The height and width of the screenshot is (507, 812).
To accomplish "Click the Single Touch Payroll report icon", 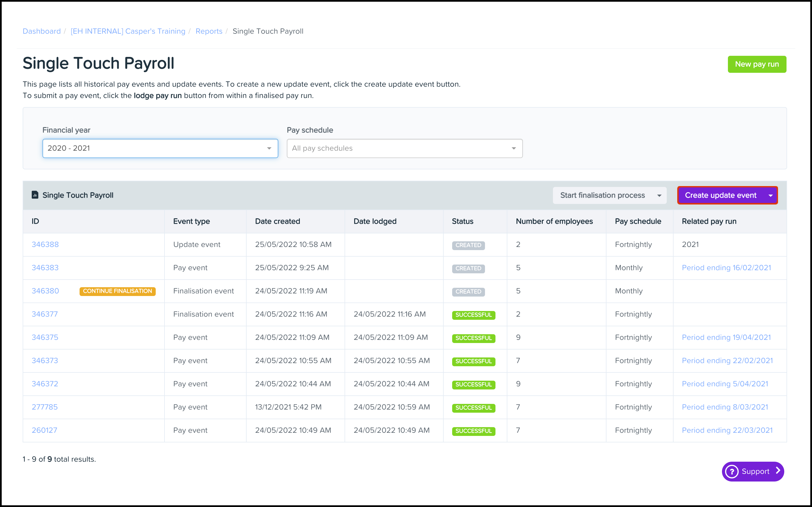I will coord(35,195).
